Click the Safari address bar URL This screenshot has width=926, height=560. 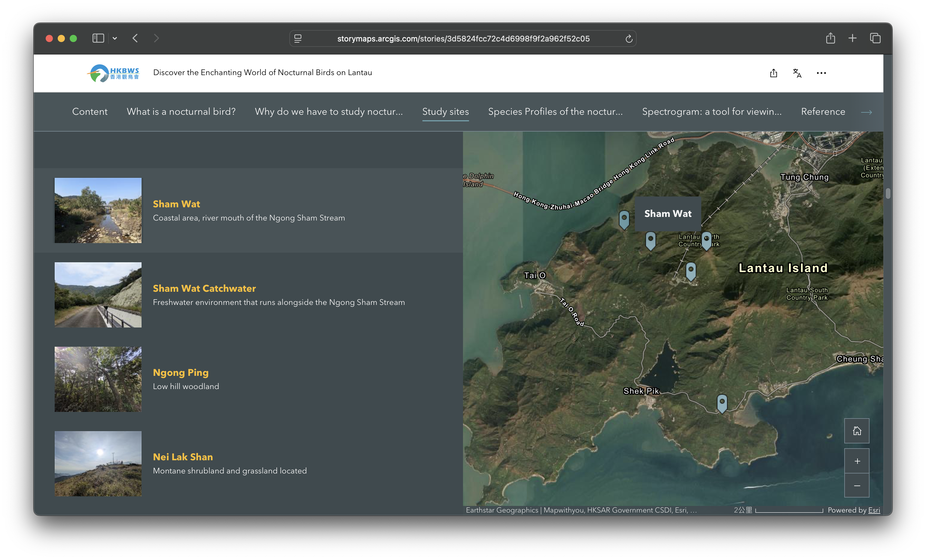click(x=463, y=39)
